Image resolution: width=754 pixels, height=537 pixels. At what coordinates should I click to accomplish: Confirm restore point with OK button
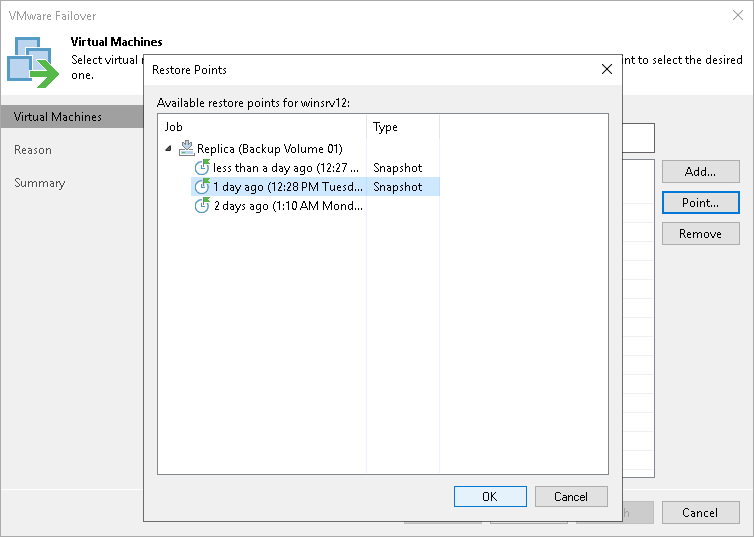[490, 497]
